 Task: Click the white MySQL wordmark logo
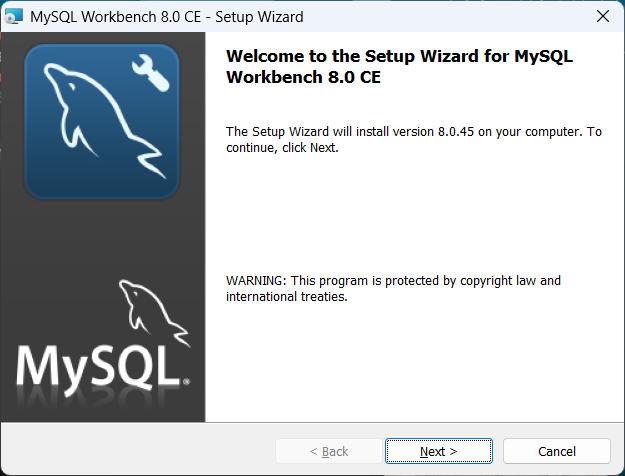point(98,365)
